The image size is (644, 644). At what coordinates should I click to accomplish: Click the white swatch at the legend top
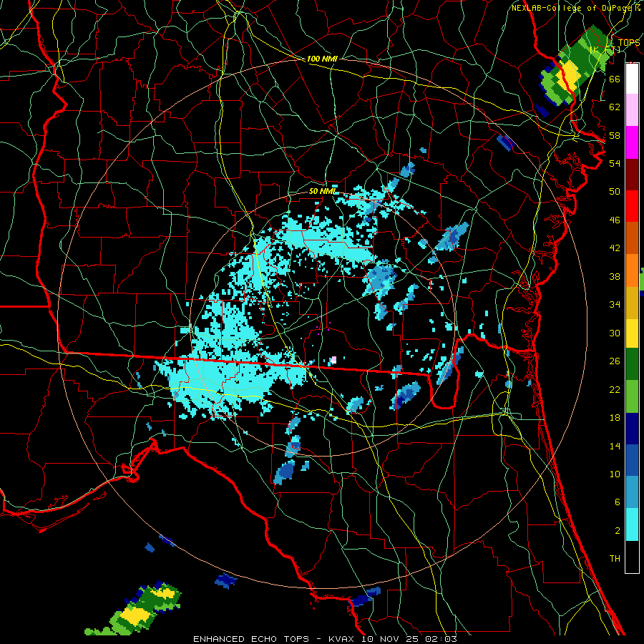pyautogui.click(x=632, y=79)
